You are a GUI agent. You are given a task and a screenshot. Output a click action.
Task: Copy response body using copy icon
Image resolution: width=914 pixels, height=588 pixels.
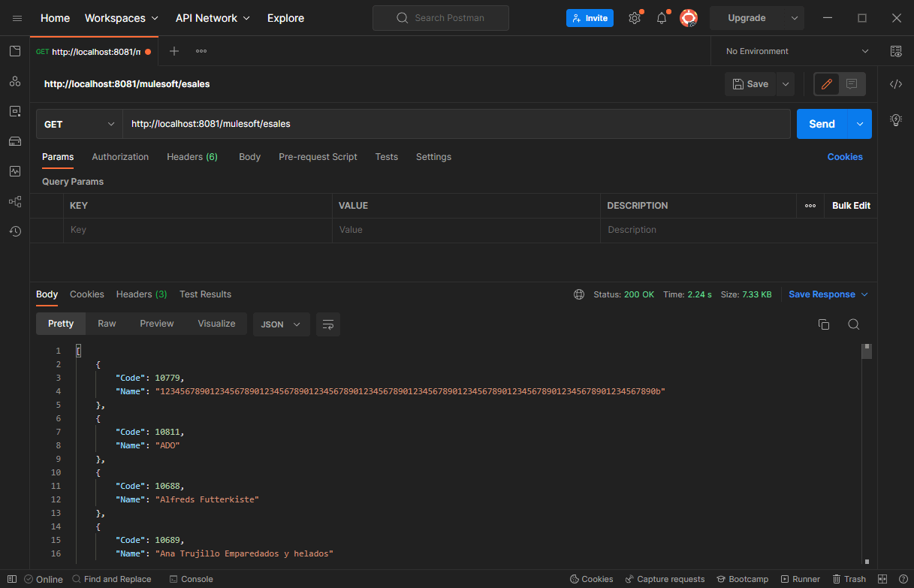pyautogui.click(x=823, y=324)
